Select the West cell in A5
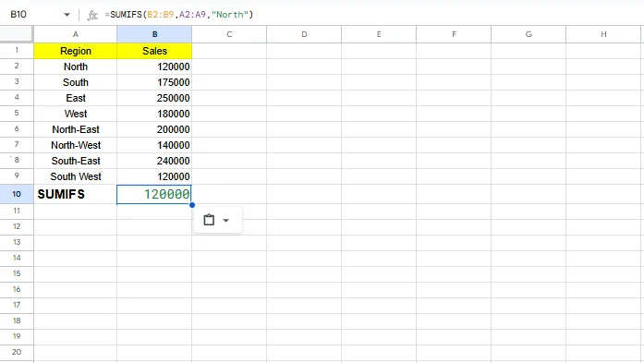The image size is (644, 363). 76,114
